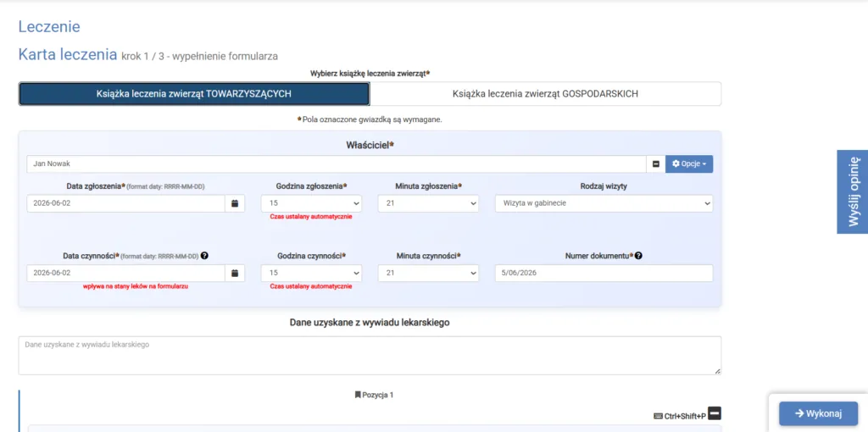The height and width of the screenshot is (432, 868).
Task: Click the Numer dokumentu input field
Action: click(x=604, y=274)
